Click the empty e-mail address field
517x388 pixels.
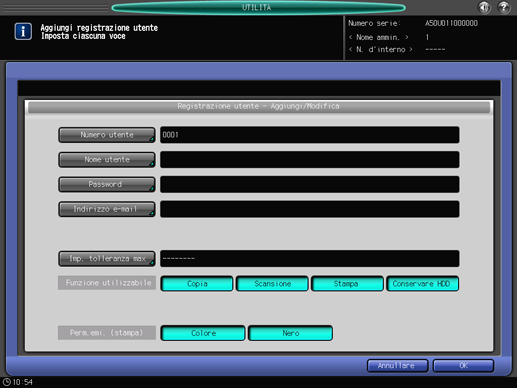[x=310, y=209]
